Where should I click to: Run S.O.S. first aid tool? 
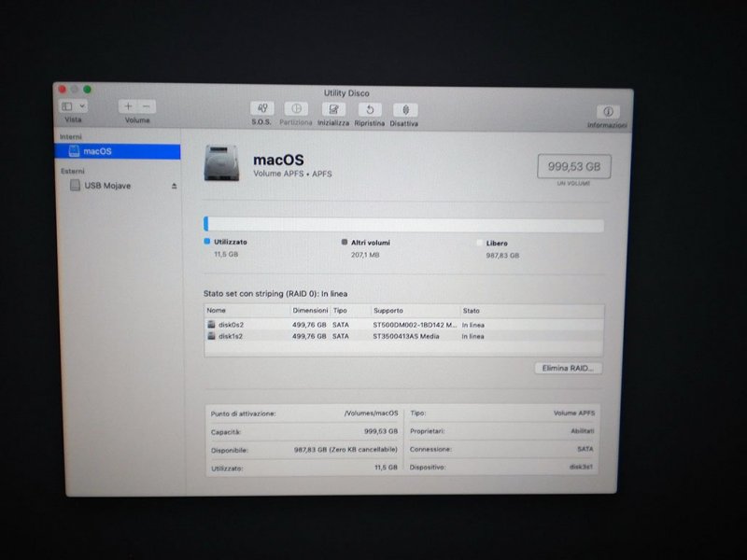[262, 108]
